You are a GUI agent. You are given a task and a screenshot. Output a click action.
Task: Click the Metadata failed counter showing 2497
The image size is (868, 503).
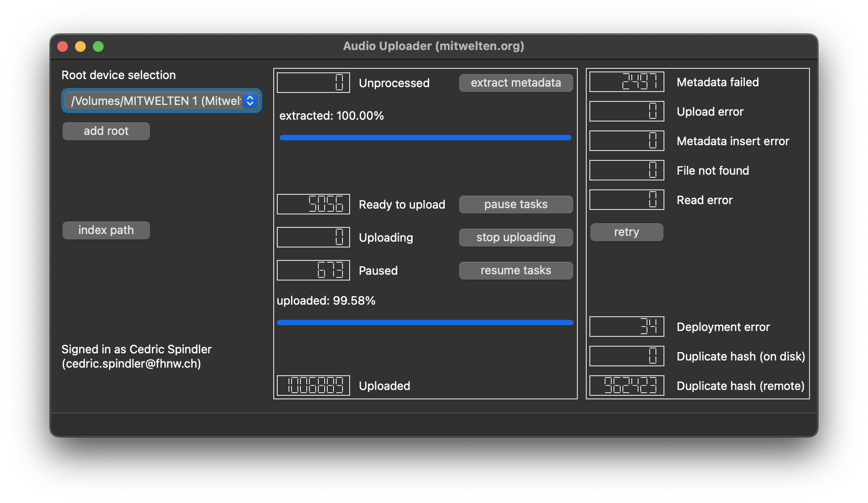click(x=626, y=82)
